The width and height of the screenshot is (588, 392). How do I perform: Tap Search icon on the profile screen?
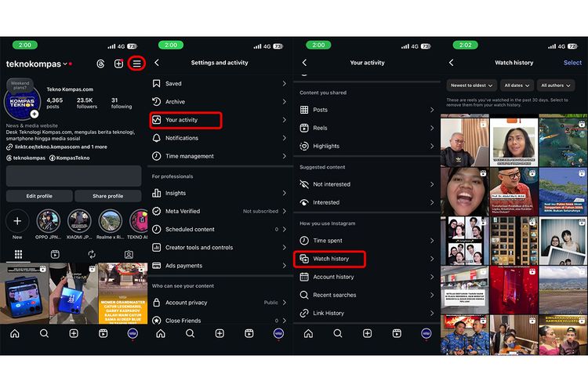tap(44, 333)
